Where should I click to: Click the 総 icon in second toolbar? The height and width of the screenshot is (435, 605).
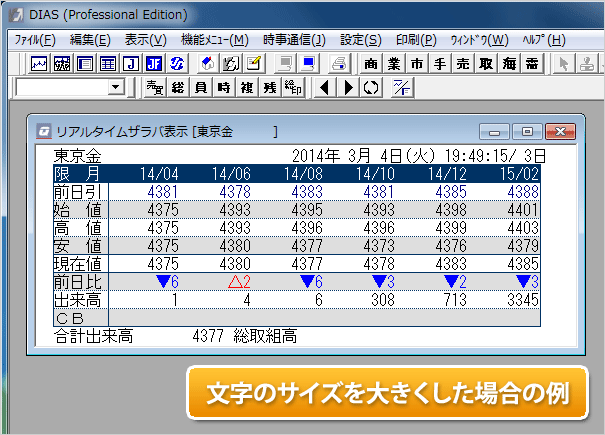178,88
